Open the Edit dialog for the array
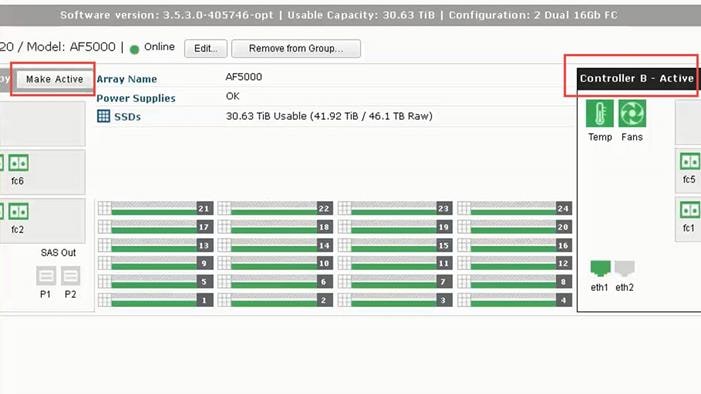 pyautogui.click(x=206, y=48)
